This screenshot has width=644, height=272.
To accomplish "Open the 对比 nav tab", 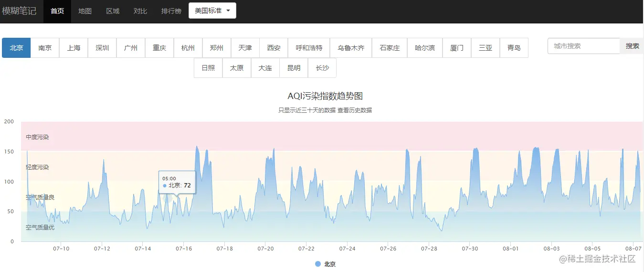I will pyautogui.click(x=140, y=11).
